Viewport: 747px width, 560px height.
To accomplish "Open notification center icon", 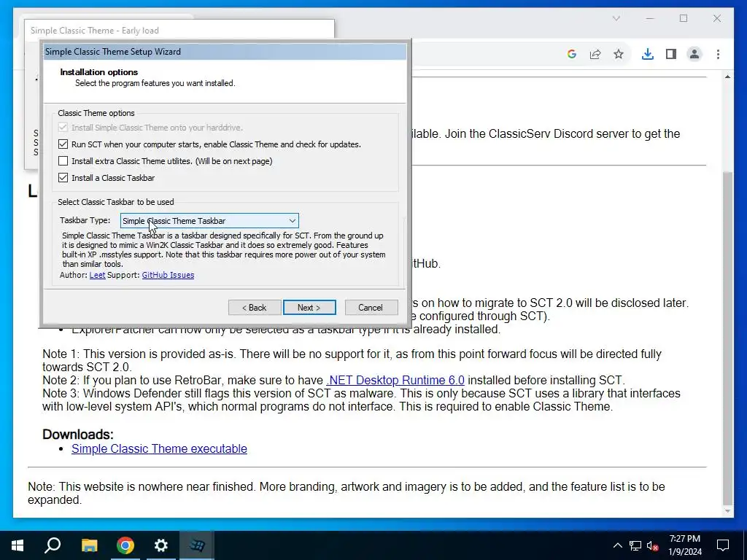I will 723,545.
